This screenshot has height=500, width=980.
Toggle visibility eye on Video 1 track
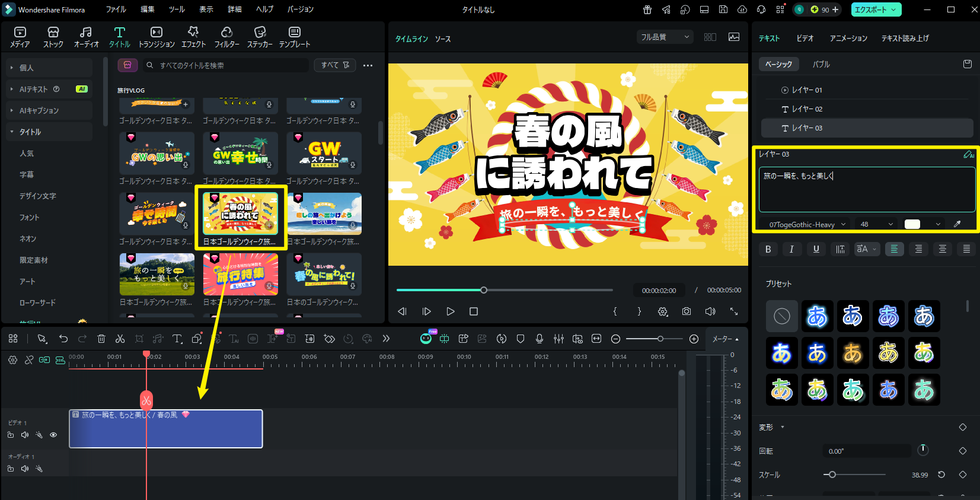[x=53, y=435]
